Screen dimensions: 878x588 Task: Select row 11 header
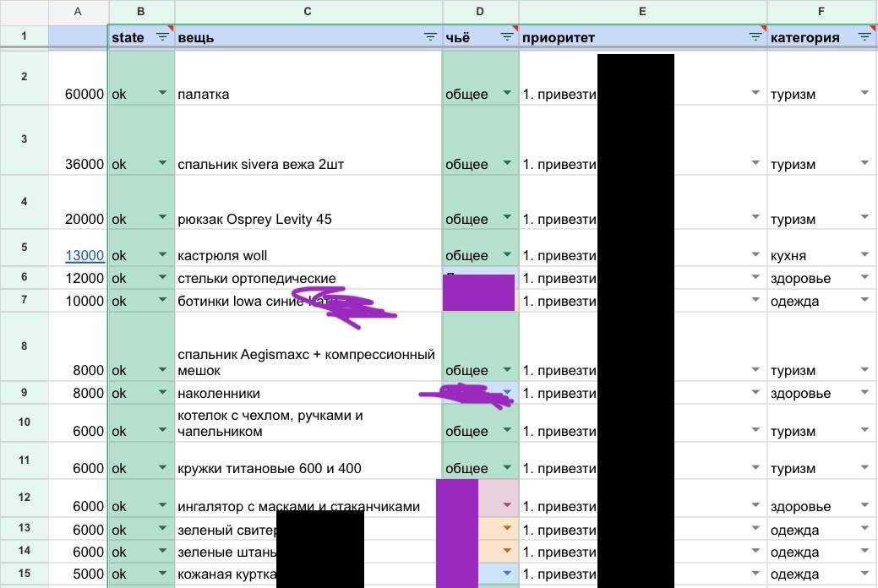[25, 460]
